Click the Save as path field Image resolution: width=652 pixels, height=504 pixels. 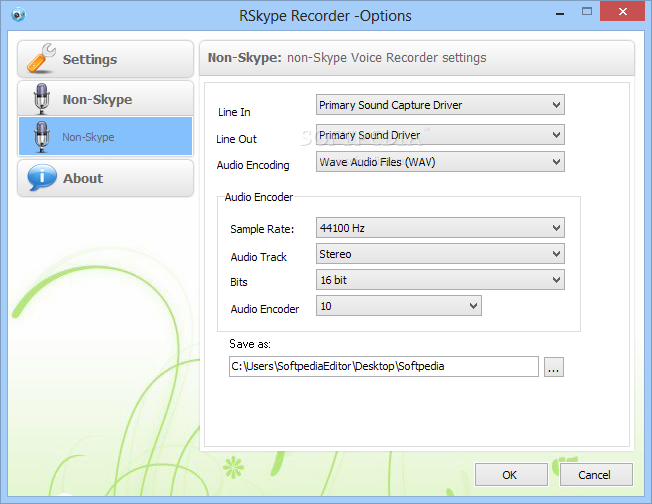pos(383,366)
